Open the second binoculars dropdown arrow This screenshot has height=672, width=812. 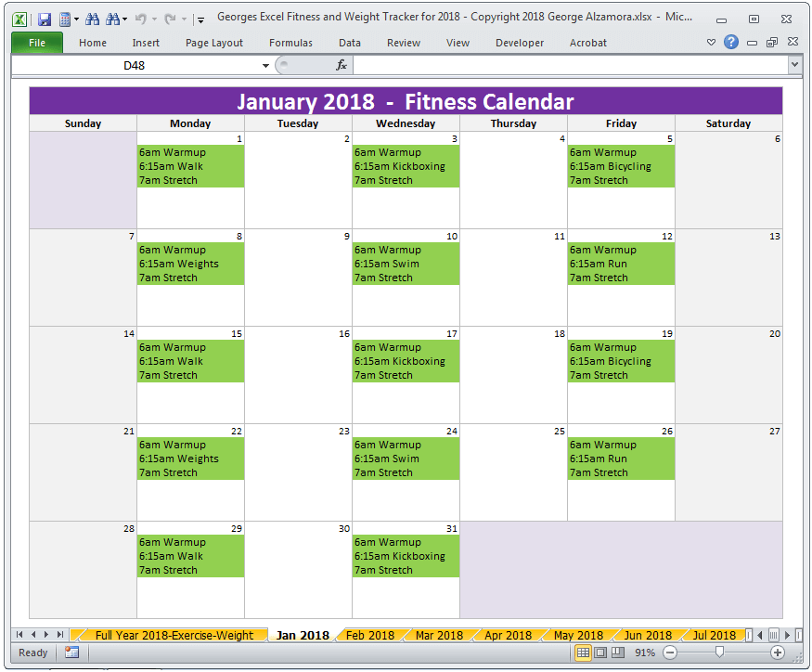click(124, 19)
